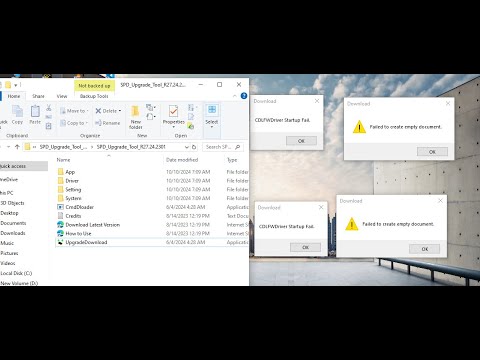
Task: Open Documents in the navigation pane
Action: point(13,223)
